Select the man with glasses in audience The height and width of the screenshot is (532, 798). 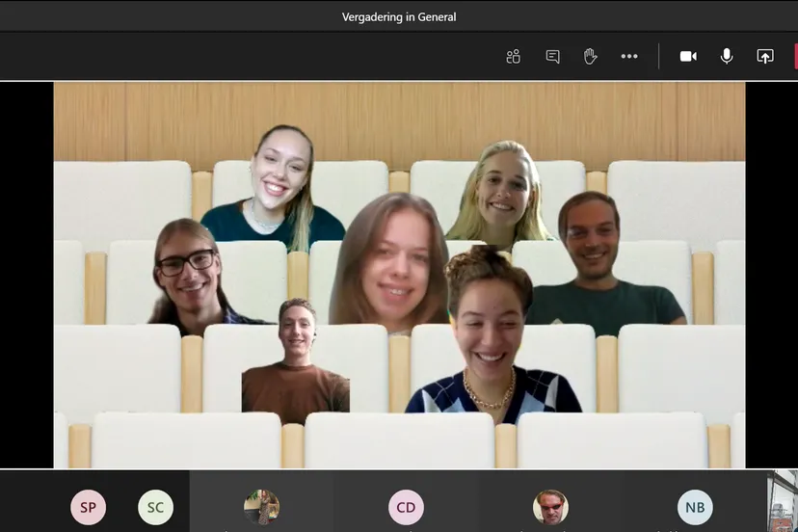pyautogui.click(x=190, y=275)
